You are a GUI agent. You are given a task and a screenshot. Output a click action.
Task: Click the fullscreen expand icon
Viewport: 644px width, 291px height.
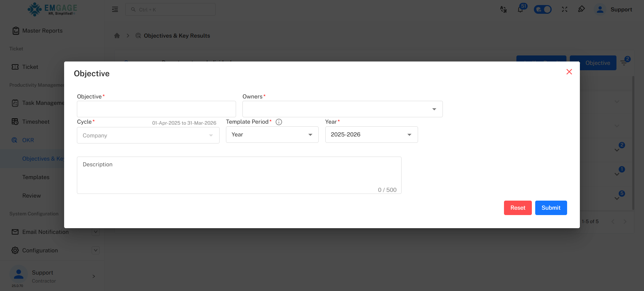564,9
